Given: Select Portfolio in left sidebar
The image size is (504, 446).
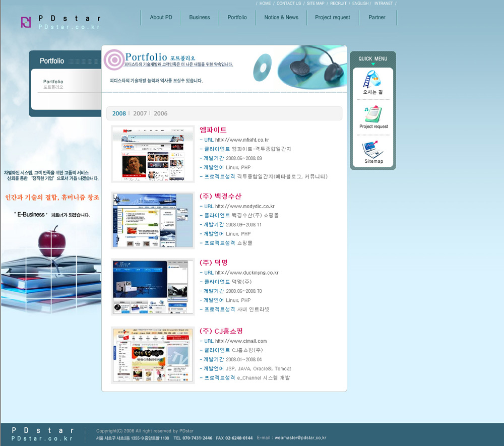Looking at the screenshot, I should (x=53, y=82).
